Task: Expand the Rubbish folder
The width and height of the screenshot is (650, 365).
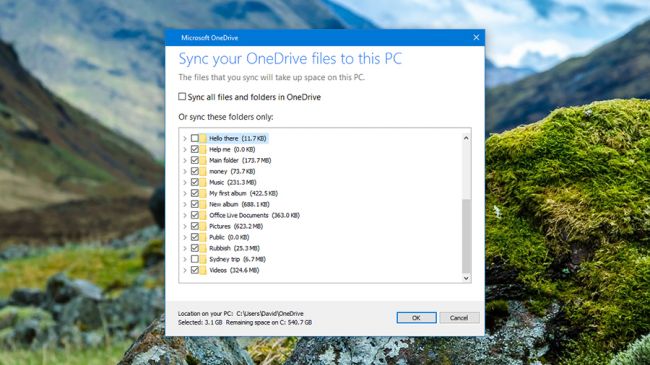Action: [x=185, y=248]
